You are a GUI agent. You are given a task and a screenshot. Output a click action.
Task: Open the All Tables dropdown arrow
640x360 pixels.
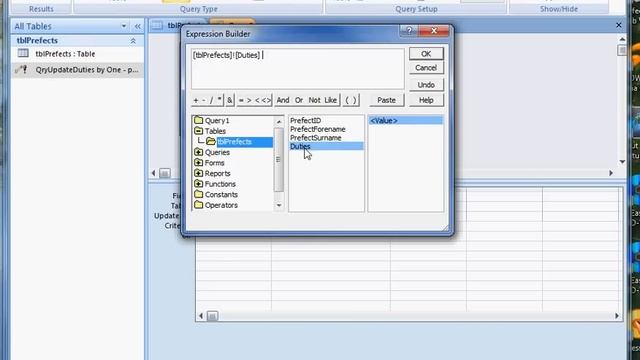124,26
